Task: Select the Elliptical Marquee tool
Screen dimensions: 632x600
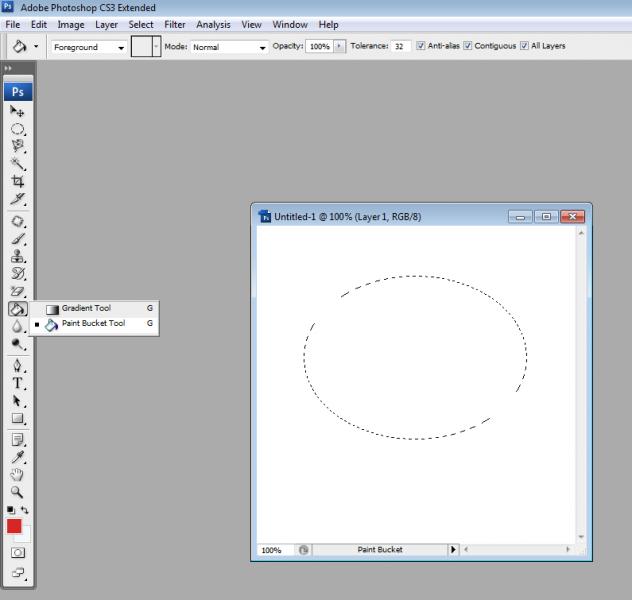Action: coord(18,129)
